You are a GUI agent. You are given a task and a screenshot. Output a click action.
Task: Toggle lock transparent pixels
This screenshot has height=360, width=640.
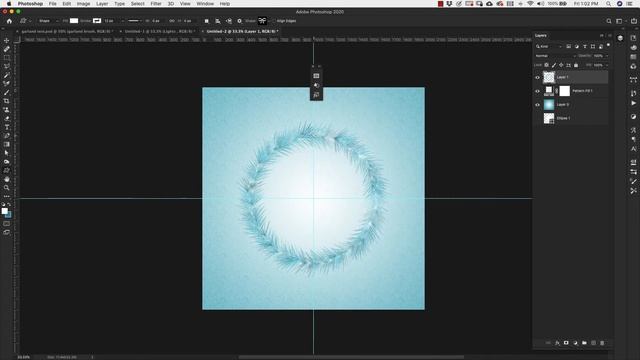(547, 65)
